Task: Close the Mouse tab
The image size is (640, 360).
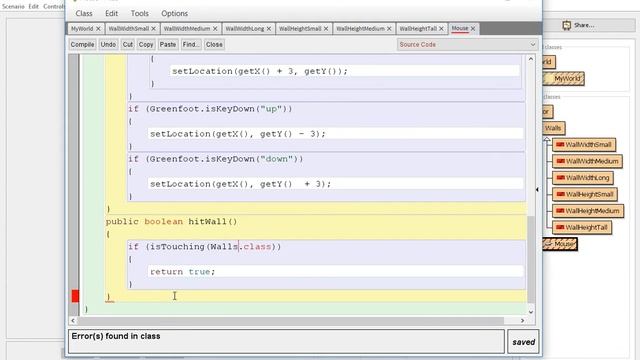Action: 473,29
